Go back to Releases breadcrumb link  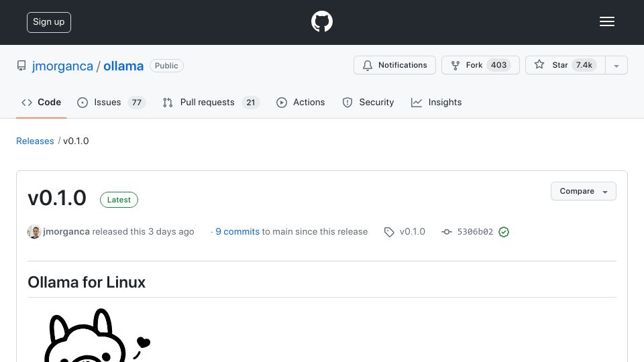(x=35, y=141)
